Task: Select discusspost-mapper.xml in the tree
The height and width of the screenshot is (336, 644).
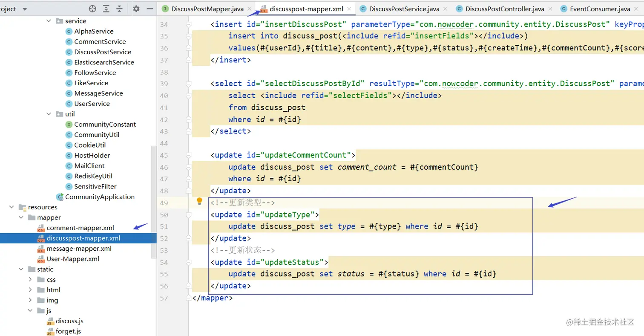Action: 83,238
